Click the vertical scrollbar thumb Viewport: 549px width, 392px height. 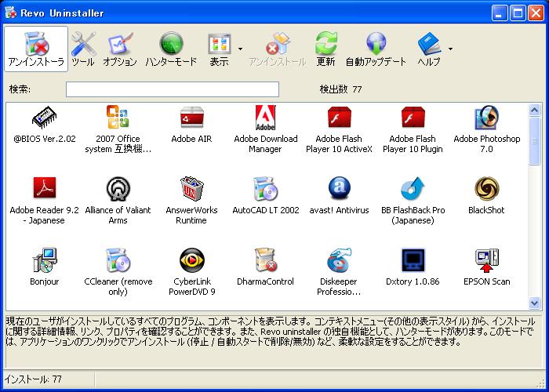[534, 140]
